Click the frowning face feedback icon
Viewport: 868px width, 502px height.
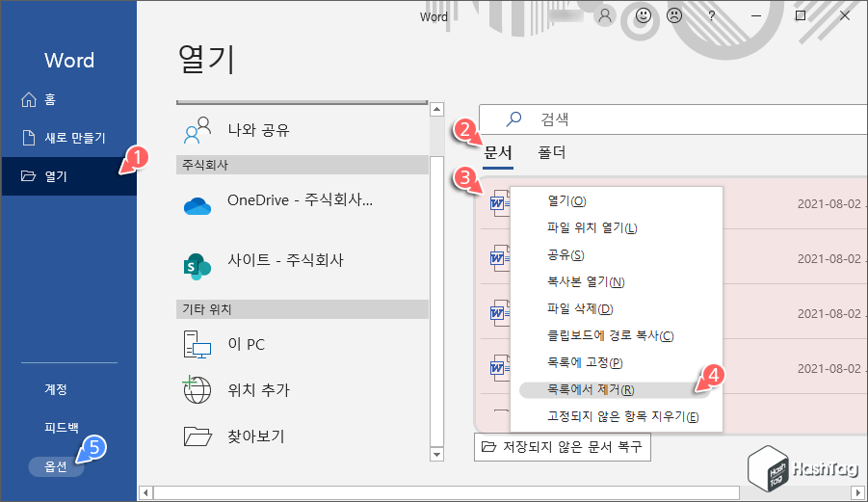(674, 16)
